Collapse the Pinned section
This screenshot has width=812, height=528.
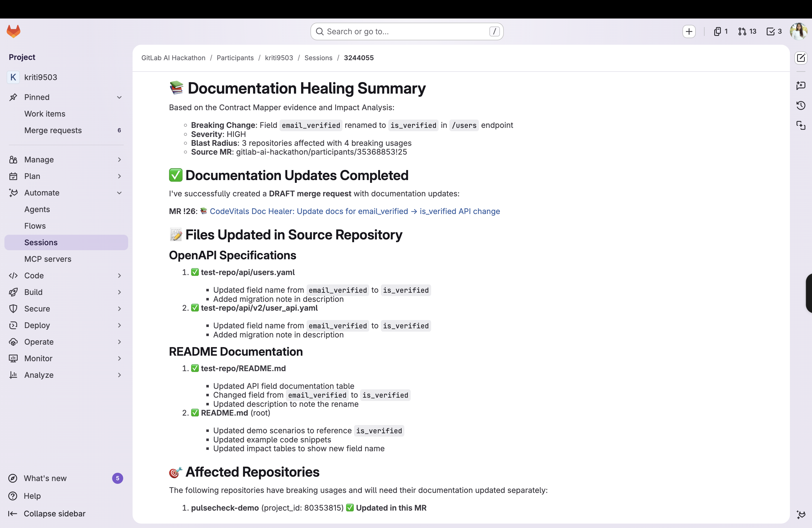point(119,97)
